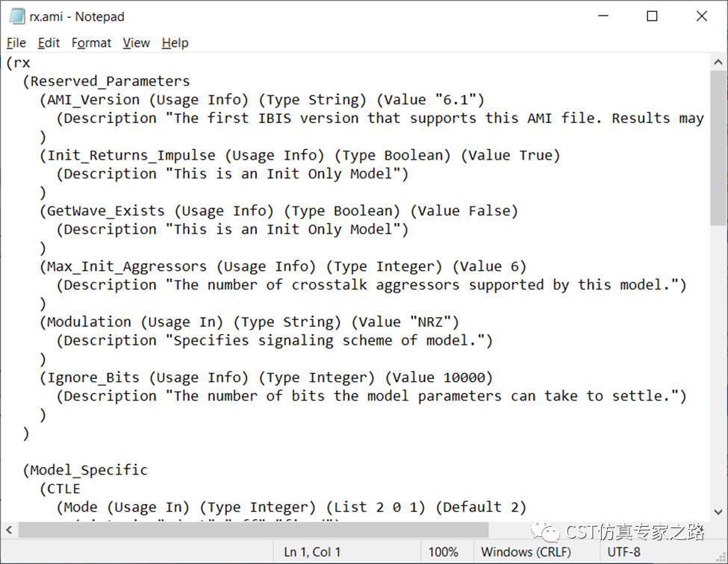Click the horizontal scrollbar left arrow

(x=9, y=530)
